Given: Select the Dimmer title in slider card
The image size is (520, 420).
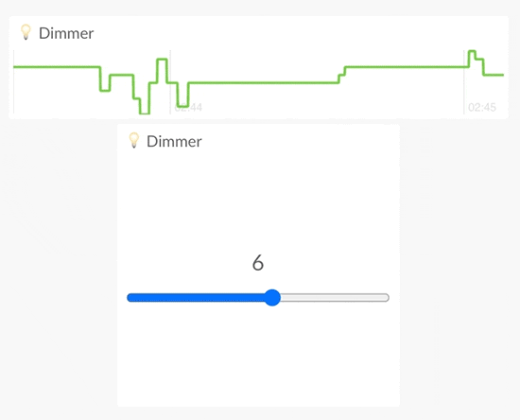Looking at the screenshot, I should 174,142.
